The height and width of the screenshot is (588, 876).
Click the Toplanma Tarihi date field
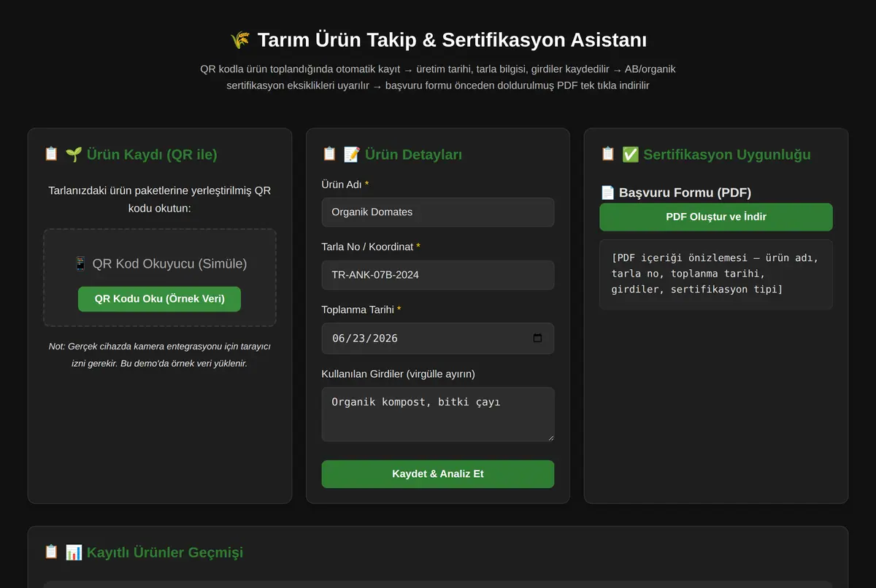pyautogui.click(x=438, y=339)
